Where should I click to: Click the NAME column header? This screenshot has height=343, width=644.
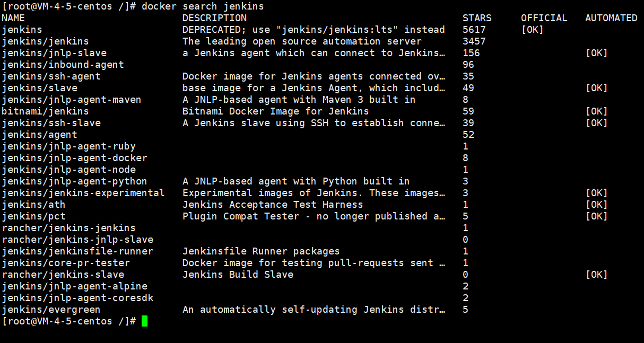tap(13, 18)
